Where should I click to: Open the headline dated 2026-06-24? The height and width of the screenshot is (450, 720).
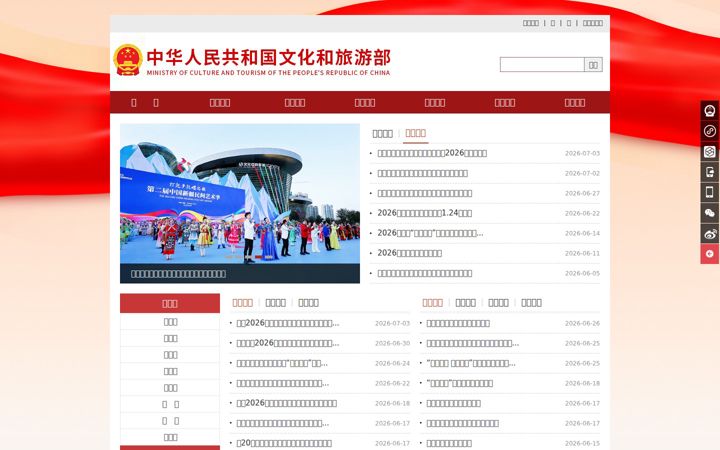coord(282,364)
